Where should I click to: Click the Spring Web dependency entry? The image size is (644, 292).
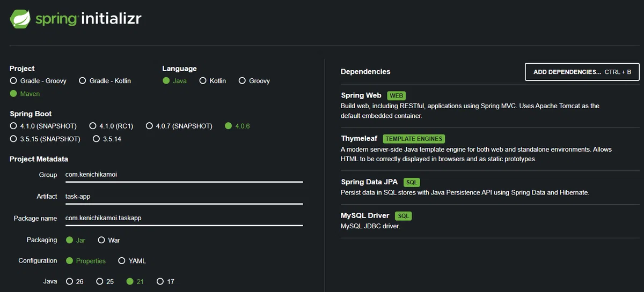click(490, 105)
